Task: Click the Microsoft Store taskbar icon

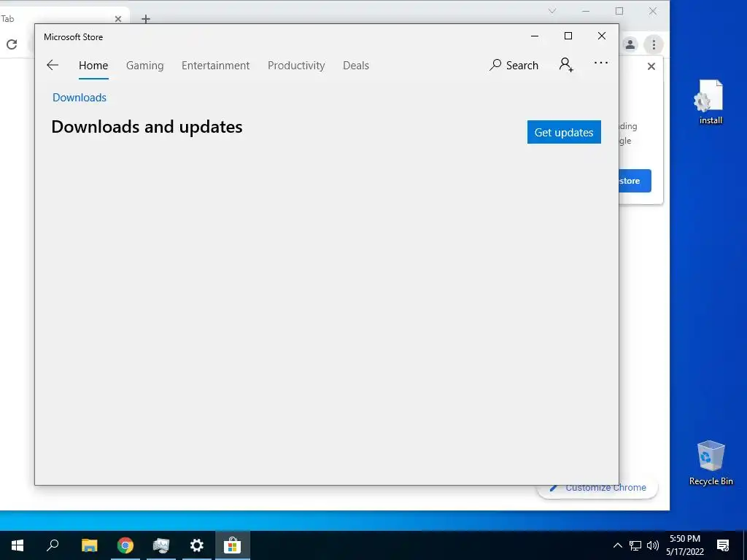Action: (x=233, y=545)
